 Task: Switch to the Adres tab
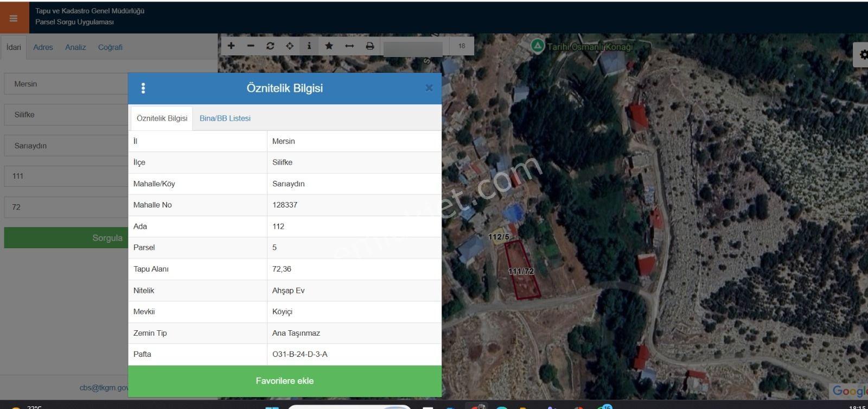[x=43, y=47]
